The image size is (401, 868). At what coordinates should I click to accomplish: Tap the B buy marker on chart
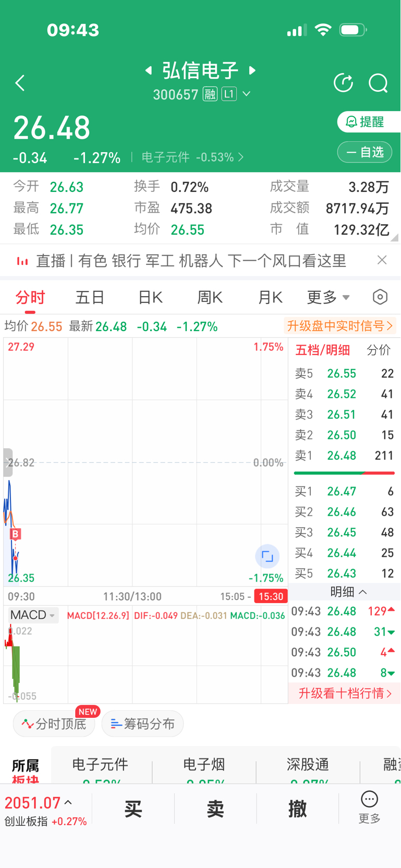coord(16,534)
